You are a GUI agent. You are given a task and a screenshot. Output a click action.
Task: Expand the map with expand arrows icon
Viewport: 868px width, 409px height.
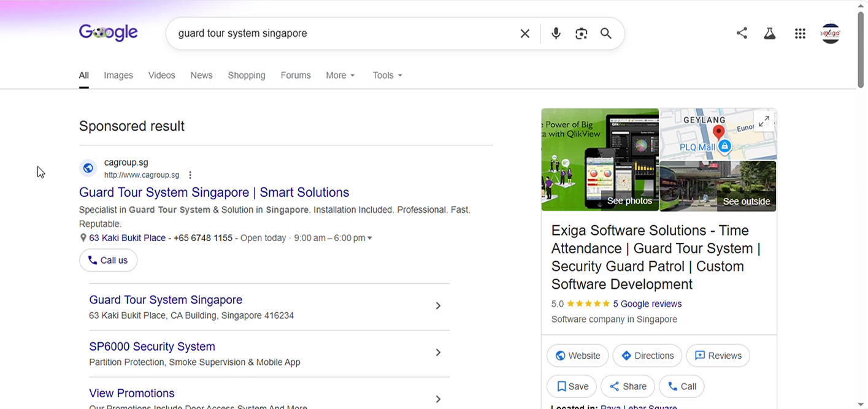point(764,121)
